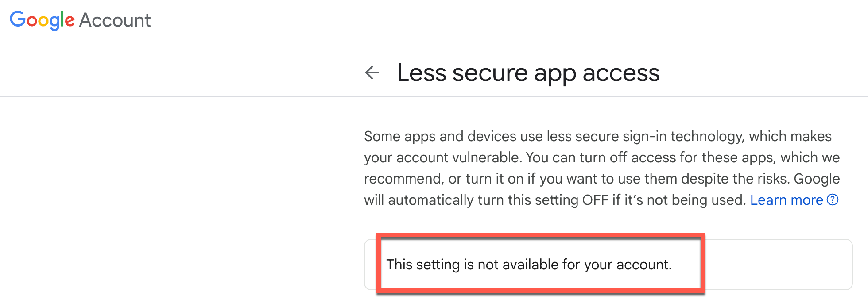Click the red e in Google logo
Screen dimensions: 868x299
(70, 21)
